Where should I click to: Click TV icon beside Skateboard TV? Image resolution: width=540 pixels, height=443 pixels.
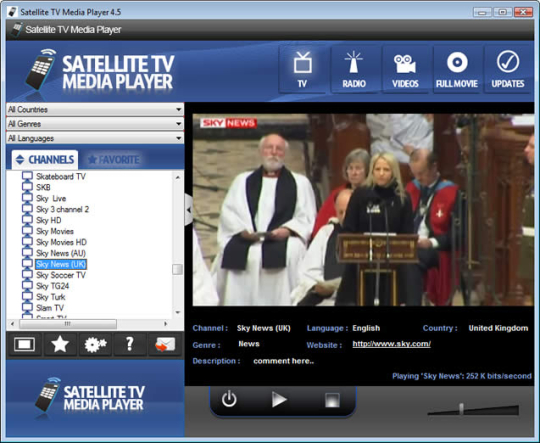point(27,176)
